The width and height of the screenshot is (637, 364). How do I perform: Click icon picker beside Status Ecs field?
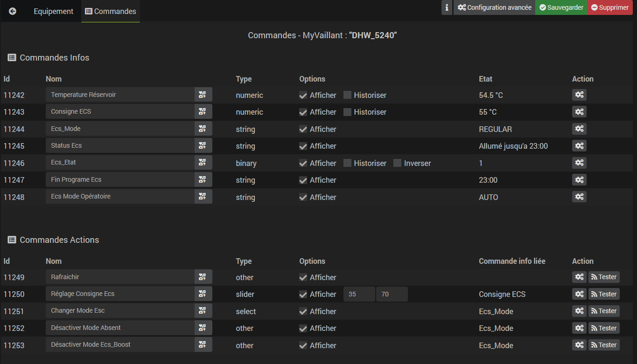(203, 146)
